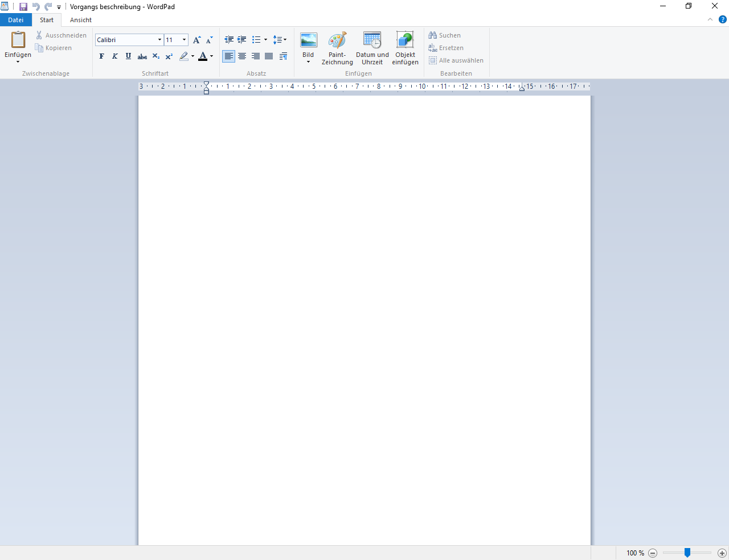
Task: Start a bulleted list
Action: (256, 40)
